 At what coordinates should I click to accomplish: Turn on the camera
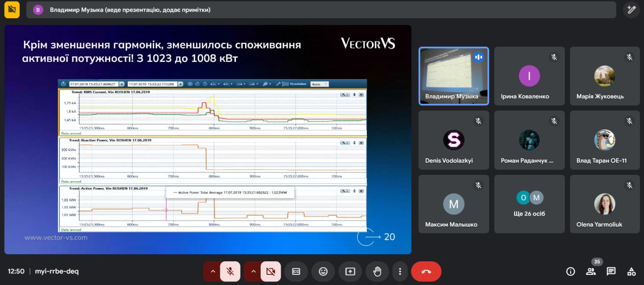271,271
